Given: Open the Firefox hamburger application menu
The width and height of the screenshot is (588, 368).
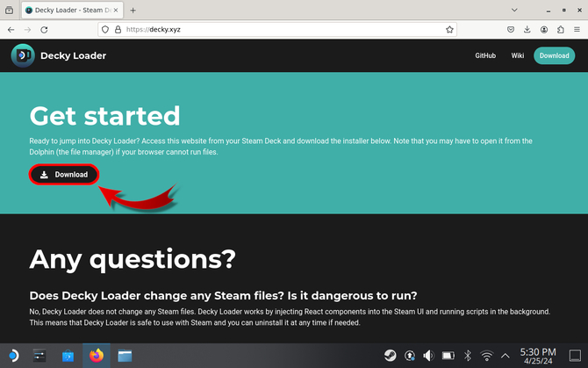Looking at the screenshot, I should (x=577, y=29).
